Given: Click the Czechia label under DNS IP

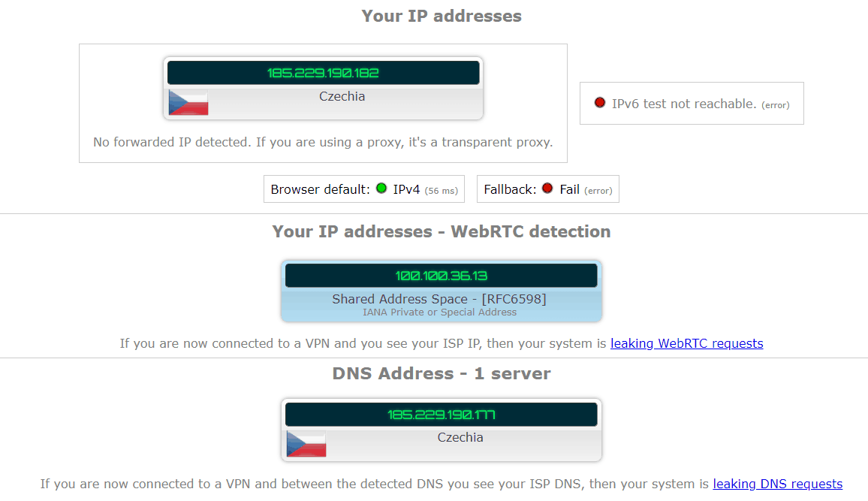Looking at the screenshot, I should click(x=460, y=437).
